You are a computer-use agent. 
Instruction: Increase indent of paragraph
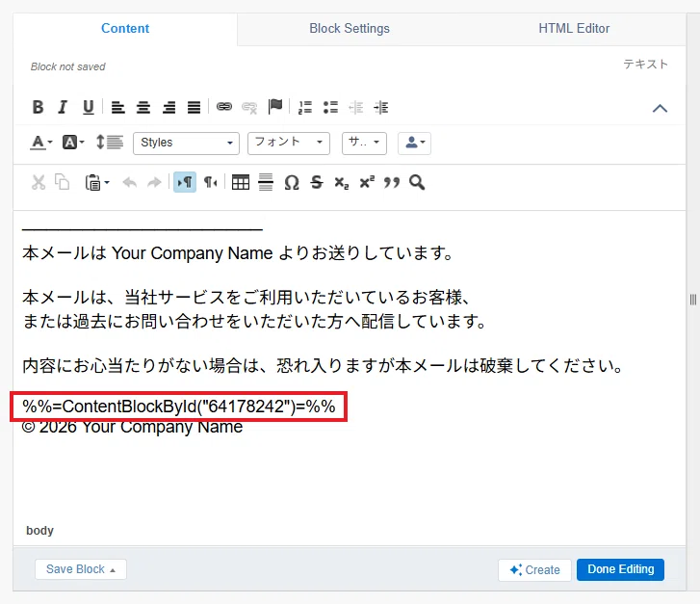click(381, 107)
